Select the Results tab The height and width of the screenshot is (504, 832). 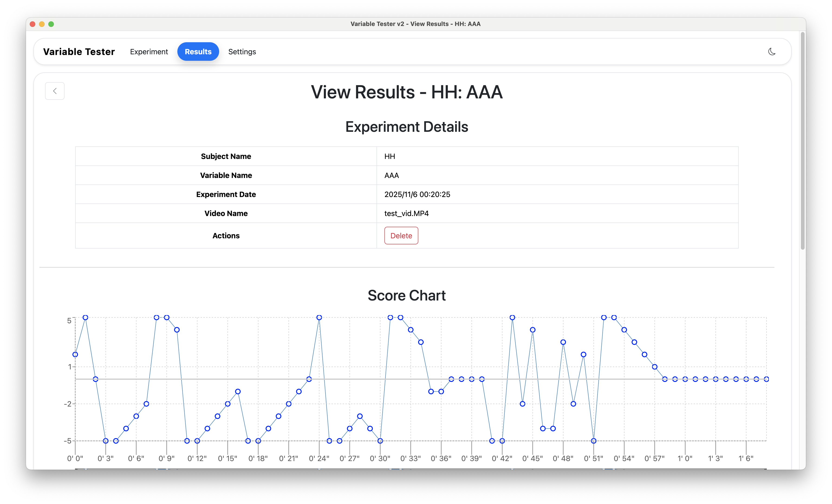pyautogui.click(x=198, y=52)
